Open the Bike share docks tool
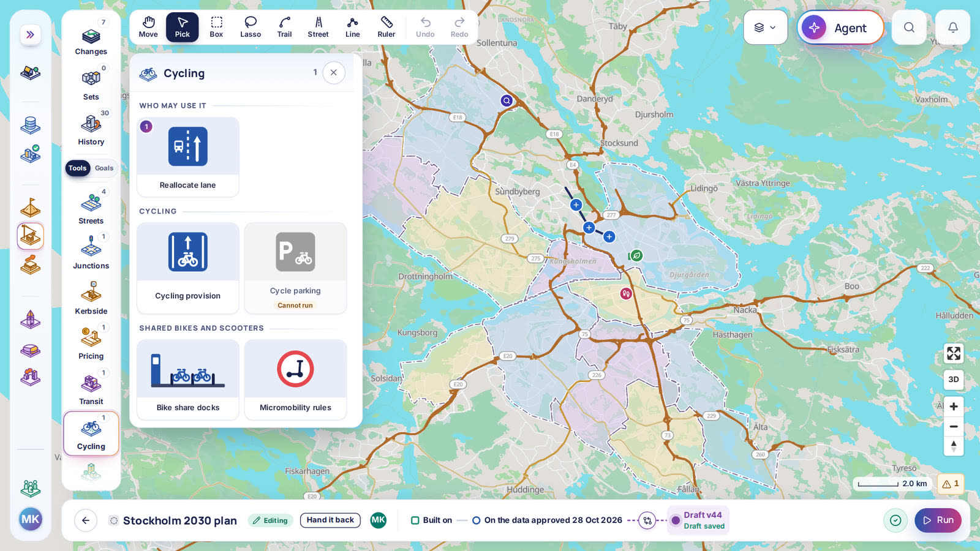 (188, 380)
